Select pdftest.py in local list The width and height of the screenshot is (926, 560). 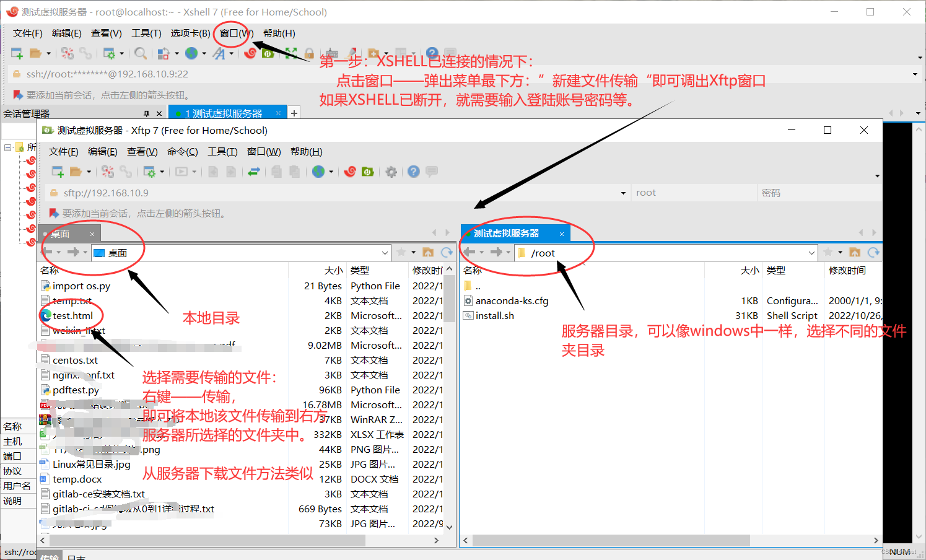76,390
